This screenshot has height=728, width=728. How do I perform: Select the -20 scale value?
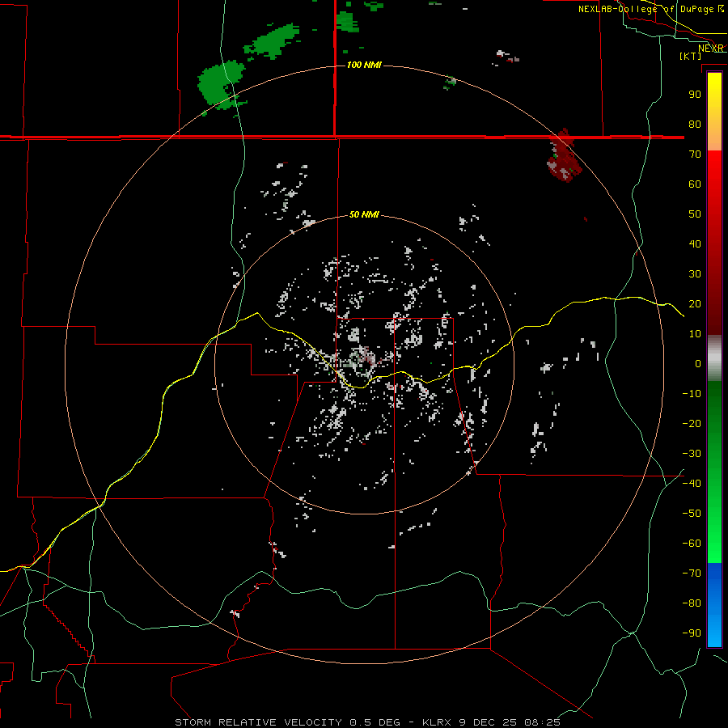tap(692, 423)
